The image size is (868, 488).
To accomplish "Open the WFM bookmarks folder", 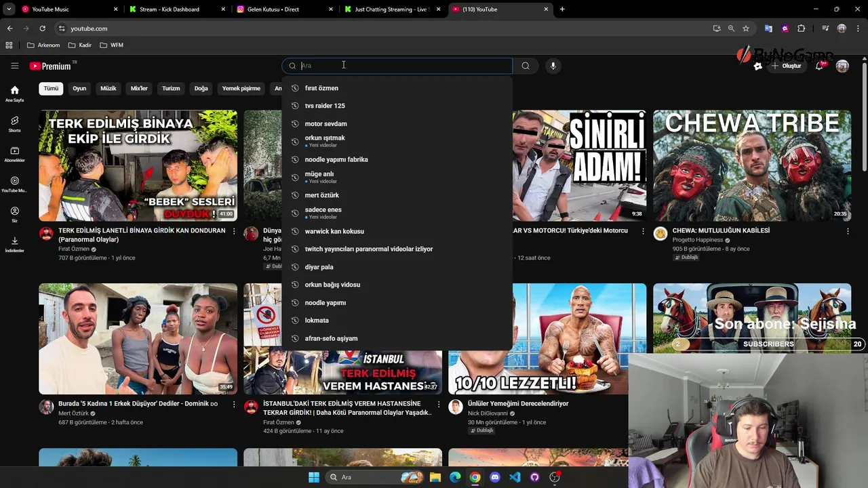I will click(x=111, y=45).
